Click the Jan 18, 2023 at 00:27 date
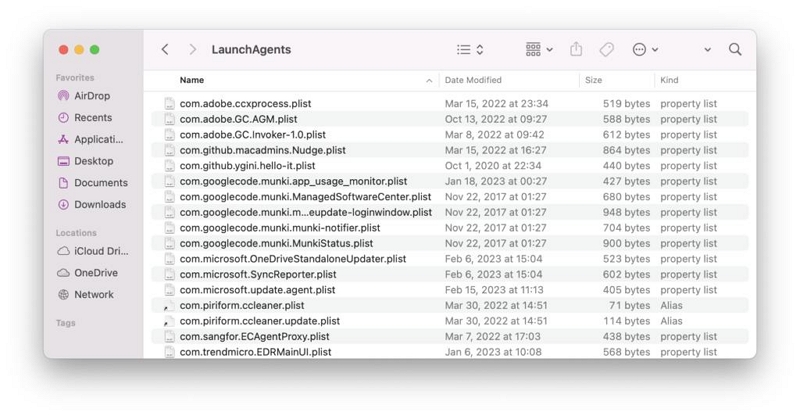This screenshot has width=800, height=416. (x=496, y=181)
